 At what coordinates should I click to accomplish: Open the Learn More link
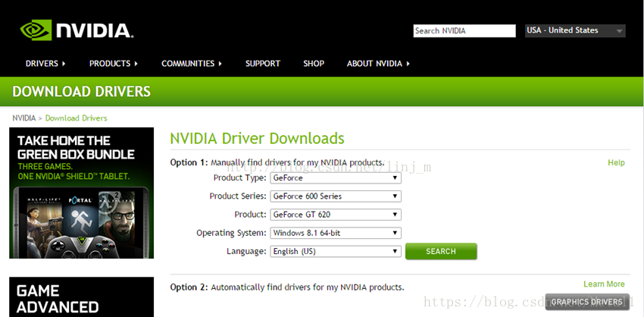coord(604,284)
